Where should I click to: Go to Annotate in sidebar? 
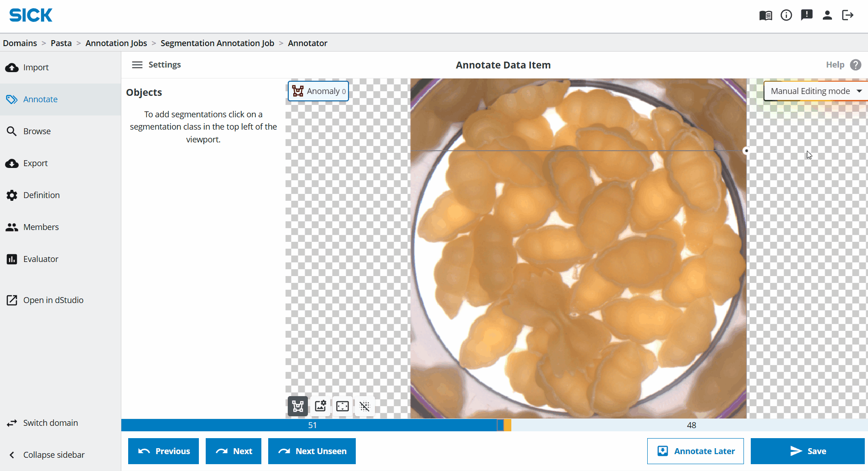[x=60, y=99]
